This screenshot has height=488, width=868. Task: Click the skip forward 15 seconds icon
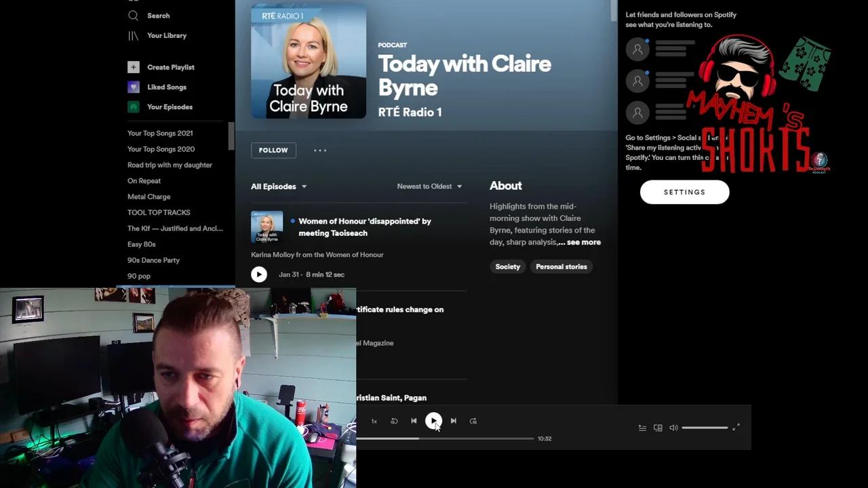[x=473, y=421]
